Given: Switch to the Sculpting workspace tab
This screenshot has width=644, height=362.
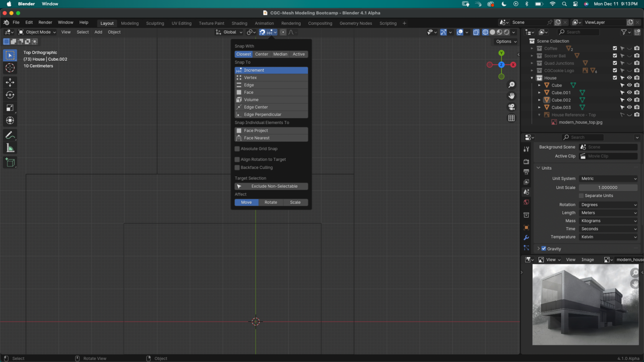Looking at the screenshot, I should [x=155, y=23].
